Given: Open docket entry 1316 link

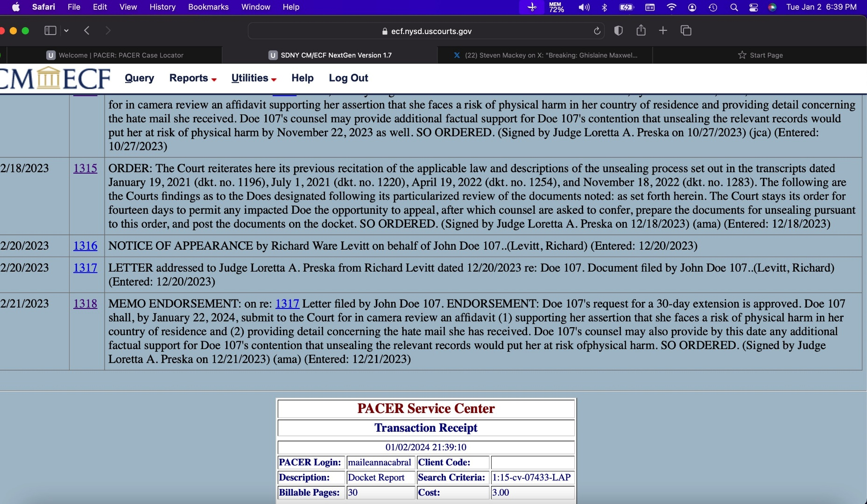Looking at the screenshot, I should pos(85,245).
